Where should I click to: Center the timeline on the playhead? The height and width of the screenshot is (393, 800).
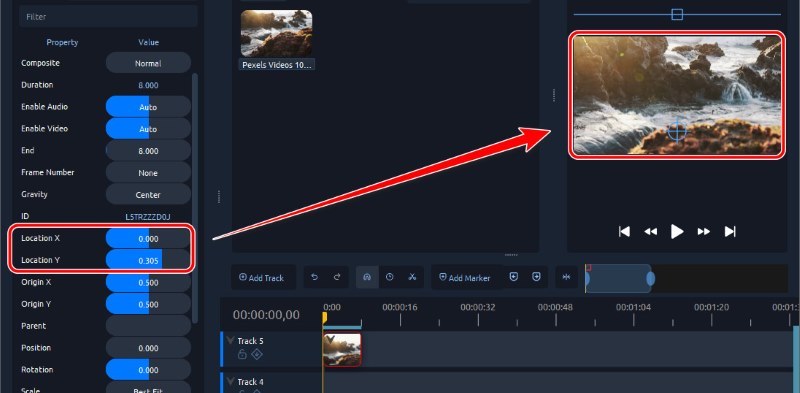click(566, 277)
